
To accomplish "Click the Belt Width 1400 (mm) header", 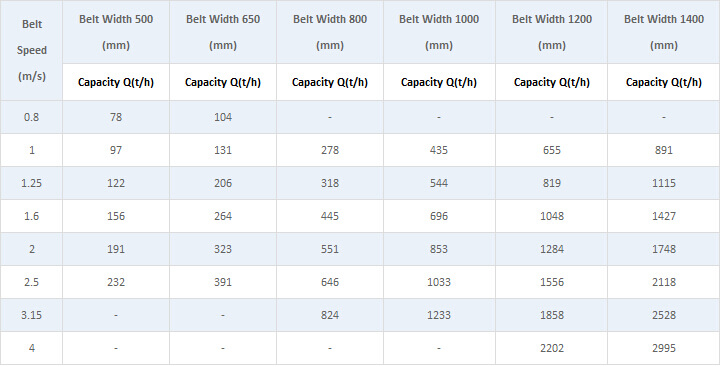I will pos(664,32).
